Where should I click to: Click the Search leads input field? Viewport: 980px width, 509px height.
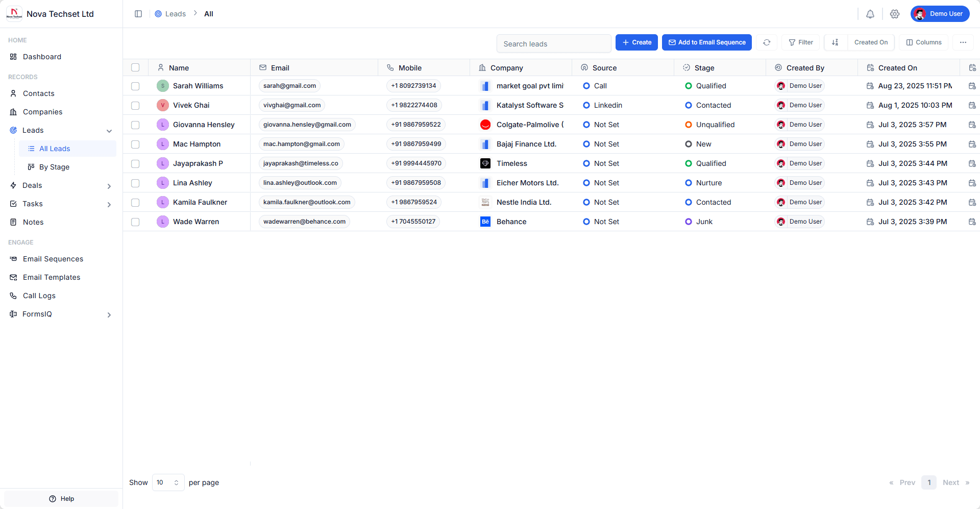tap(554, 44)
